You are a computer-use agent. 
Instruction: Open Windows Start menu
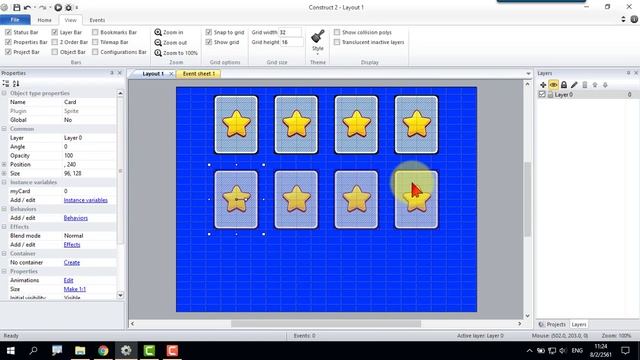11,351
